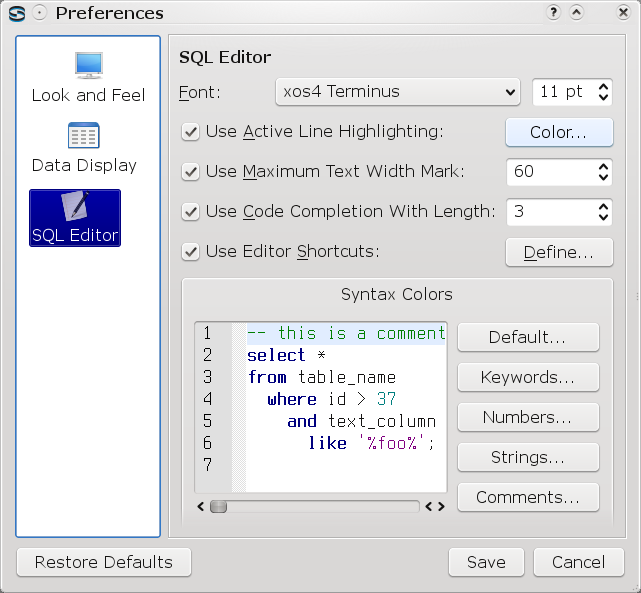The width and height of the screenshot is (641, 593).
Task: Click the scrollbar right arrow icon
Action: [442, 507]
